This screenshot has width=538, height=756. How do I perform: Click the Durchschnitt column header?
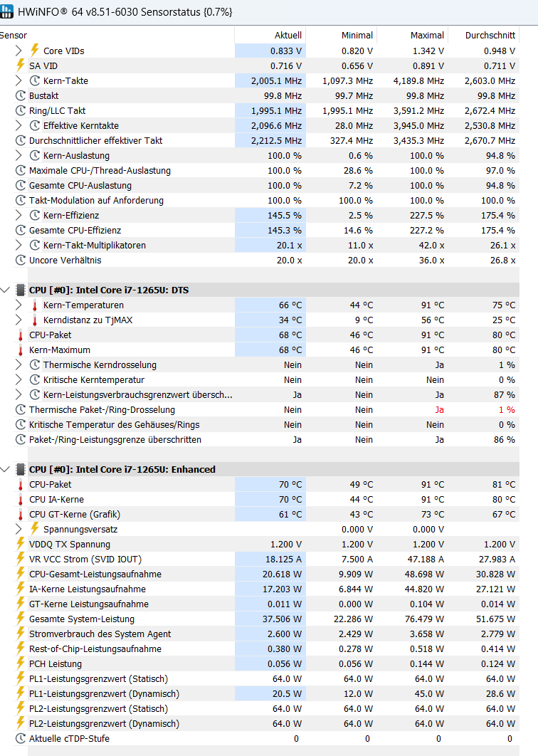(484, 35)
